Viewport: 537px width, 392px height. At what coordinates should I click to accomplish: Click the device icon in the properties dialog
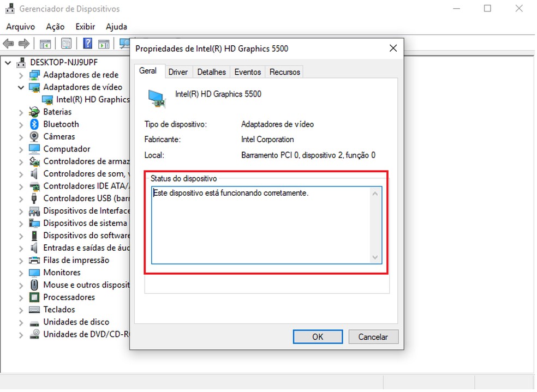click(x=157, y=99)
